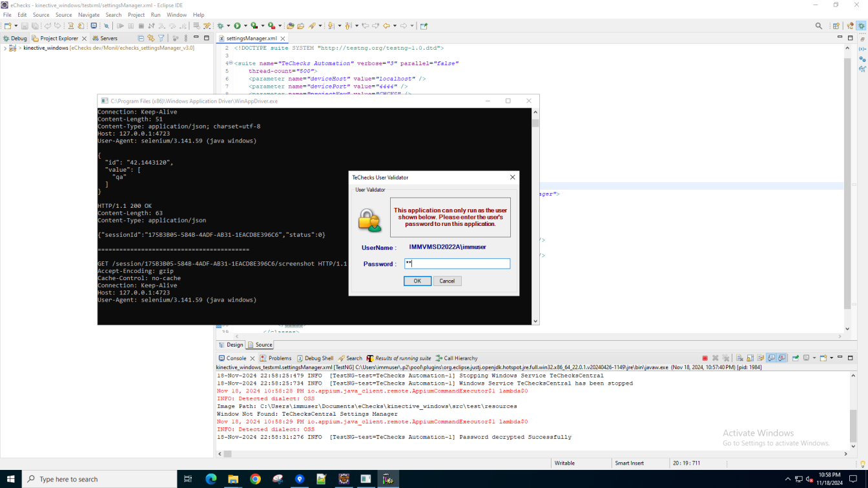
Task: Click External Tools run icon
Action: tap(271, 26)
